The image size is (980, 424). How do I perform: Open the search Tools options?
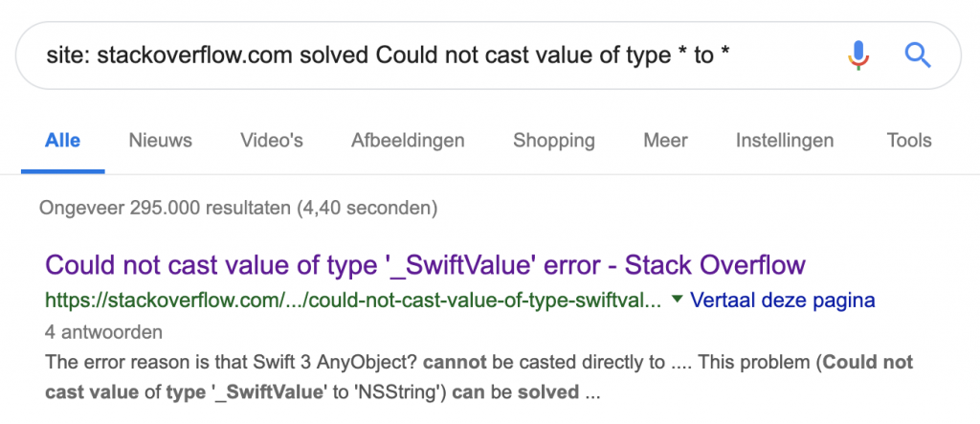tap(909, 141)
